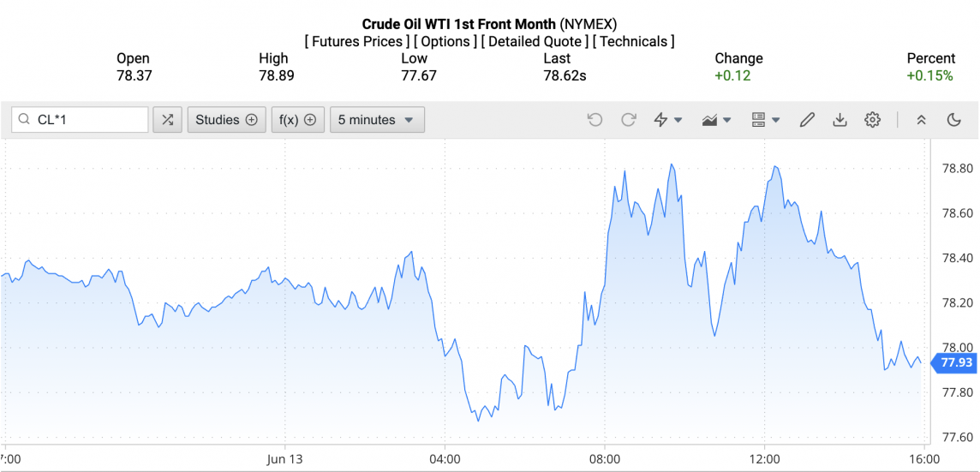Open the Futures Prices link
Viewport: 980px width, 472px height.
(356, 41)
